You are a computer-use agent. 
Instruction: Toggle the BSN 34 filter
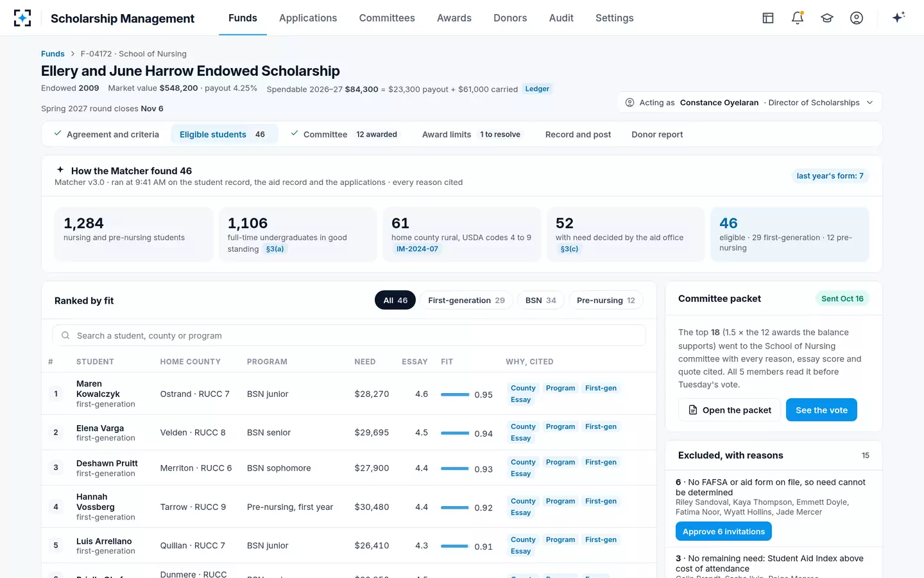(541, 300)
